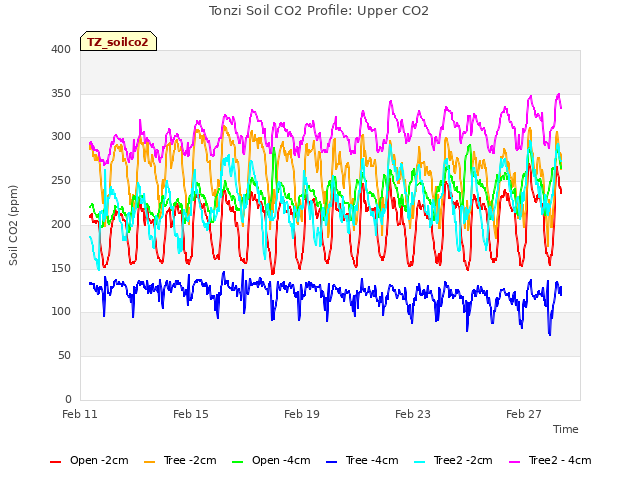Click the '400' y-axis tick label
The width and height of the screenshot is (640, 480).
(61, 49)
